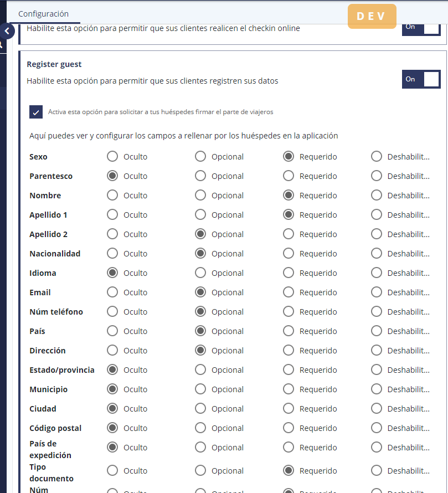448x493 pixels.
Task: Collapse the sidebar with the chevron button
Action: pyautogui.click(x=6, y=31)
